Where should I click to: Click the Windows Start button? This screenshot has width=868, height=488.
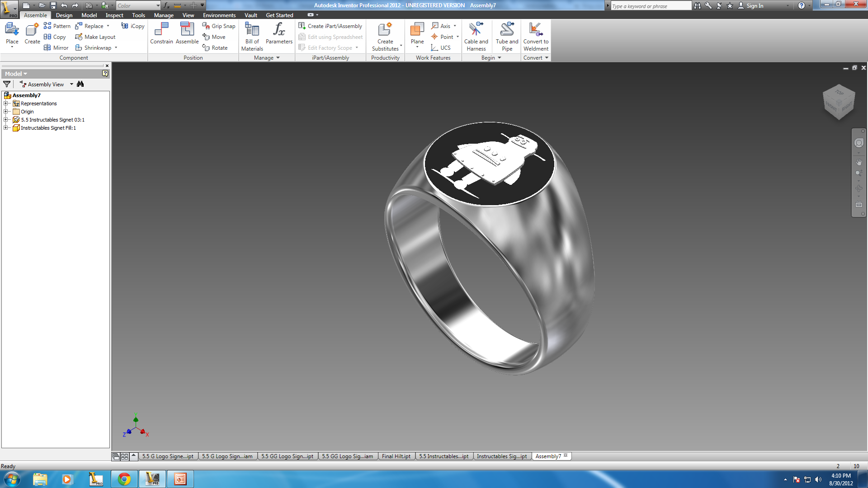pos(12,479)
